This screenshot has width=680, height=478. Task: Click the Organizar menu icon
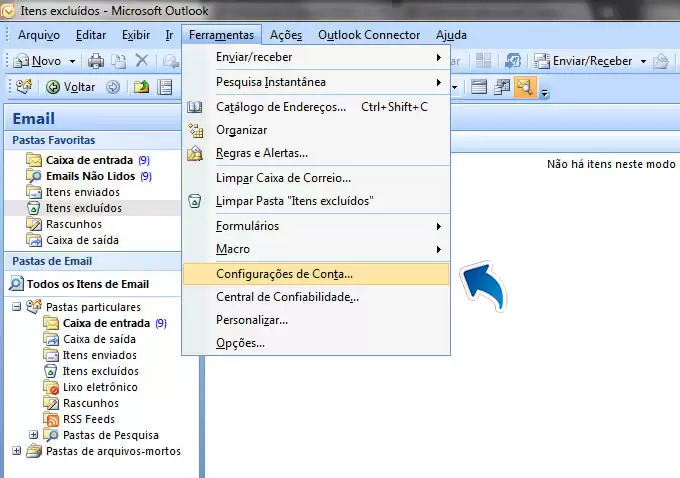tap(195, 130)
